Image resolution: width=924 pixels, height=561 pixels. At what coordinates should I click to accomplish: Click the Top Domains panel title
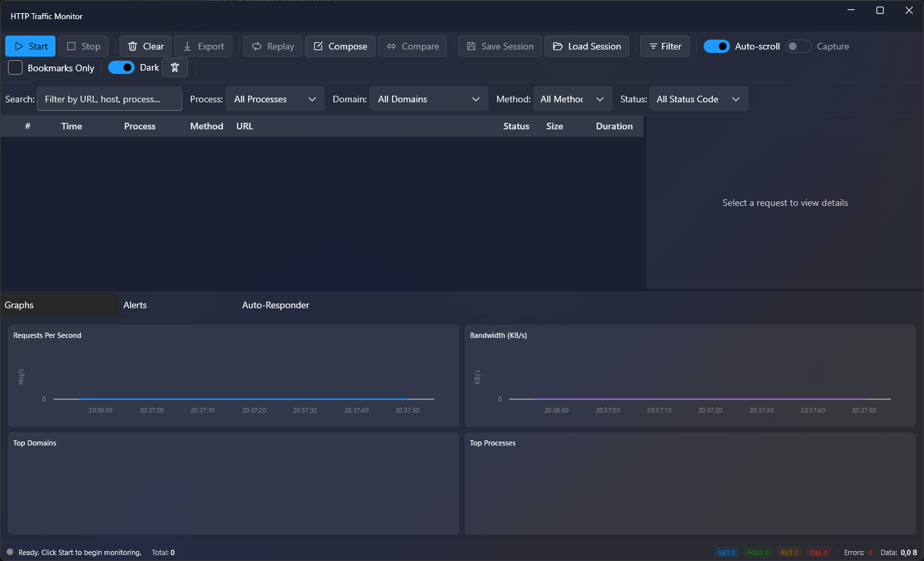[x=35, y=443]
